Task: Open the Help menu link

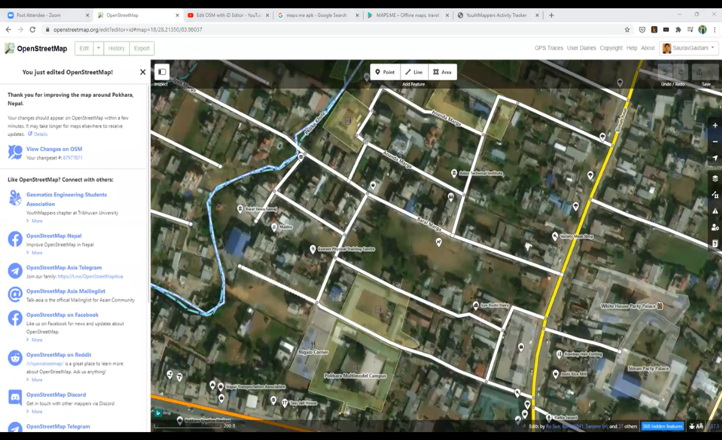Action: pyautogui.click(x=632, y=48)
